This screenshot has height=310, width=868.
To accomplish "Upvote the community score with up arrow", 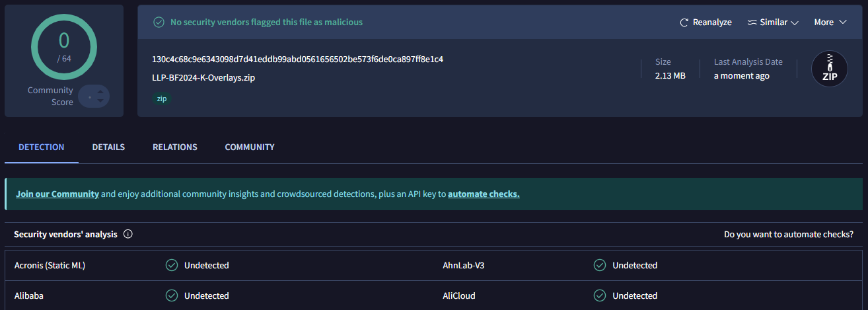I will click(100, 91).
